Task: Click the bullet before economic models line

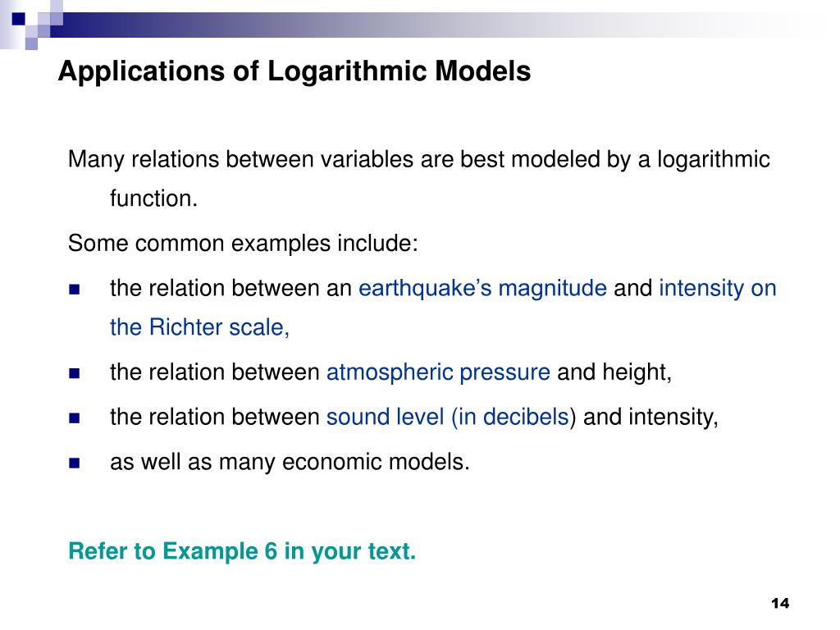Action: point(75,463)
